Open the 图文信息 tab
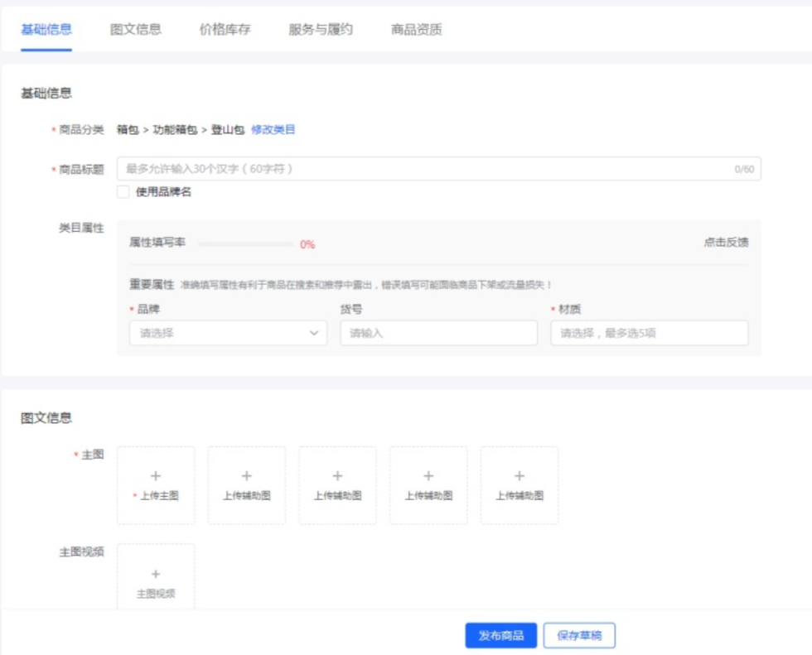812x655 pixels. coord(136,30)
